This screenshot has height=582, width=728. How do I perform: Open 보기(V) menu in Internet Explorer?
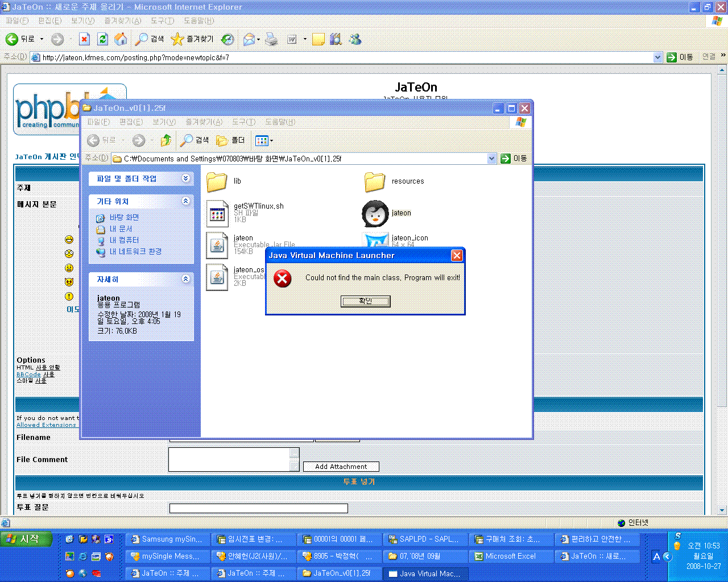tap(82, 20)
